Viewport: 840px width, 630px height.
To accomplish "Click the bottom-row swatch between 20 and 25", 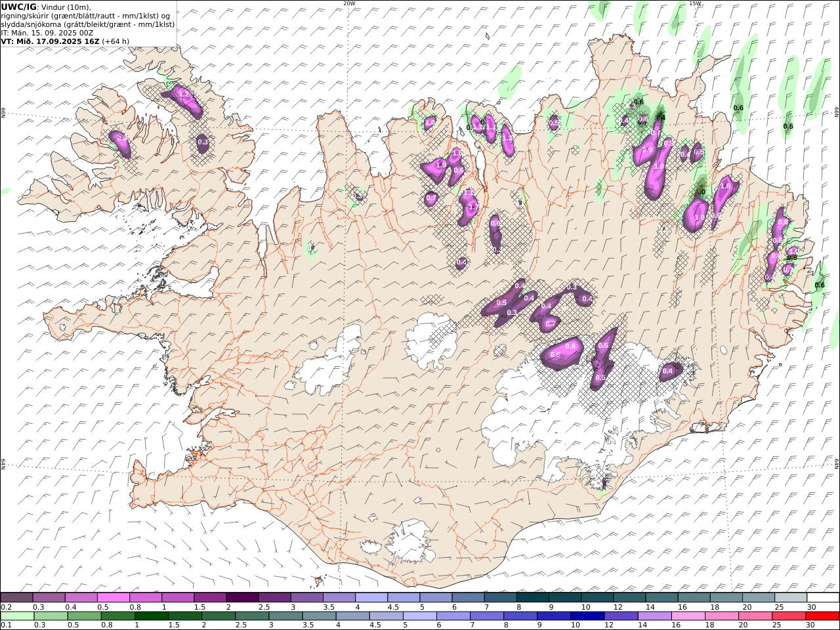I will (x=755, y=616).
